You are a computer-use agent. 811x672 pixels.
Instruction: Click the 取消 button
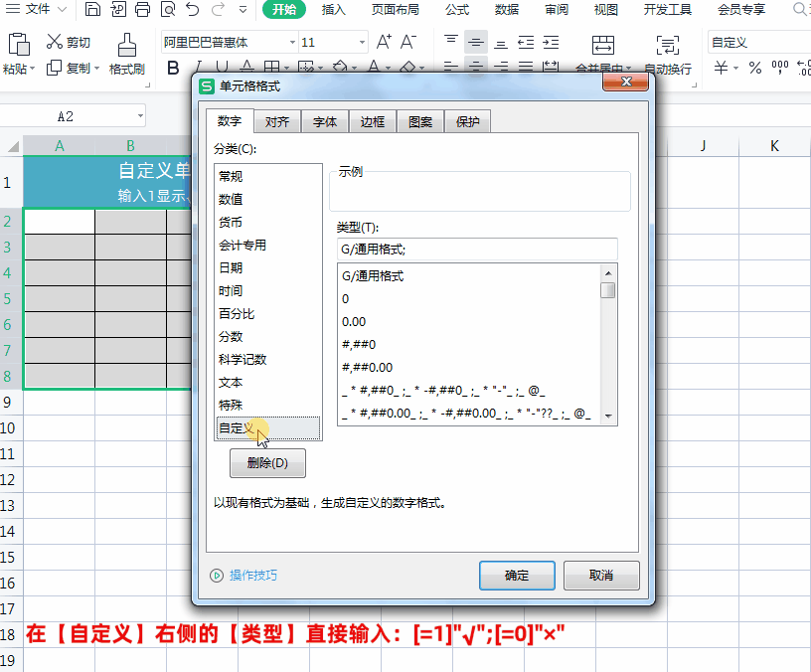tap(601, 576)
